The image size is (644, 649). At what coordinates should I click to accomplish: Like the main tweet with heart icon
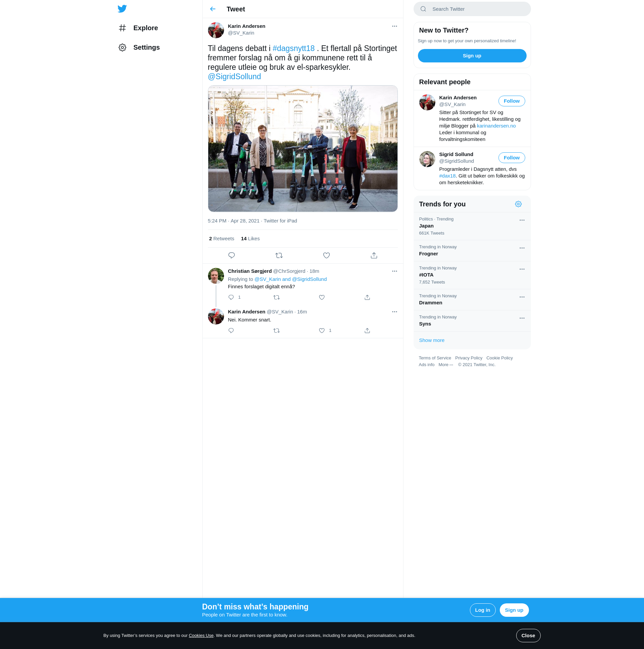pos(326,255)
